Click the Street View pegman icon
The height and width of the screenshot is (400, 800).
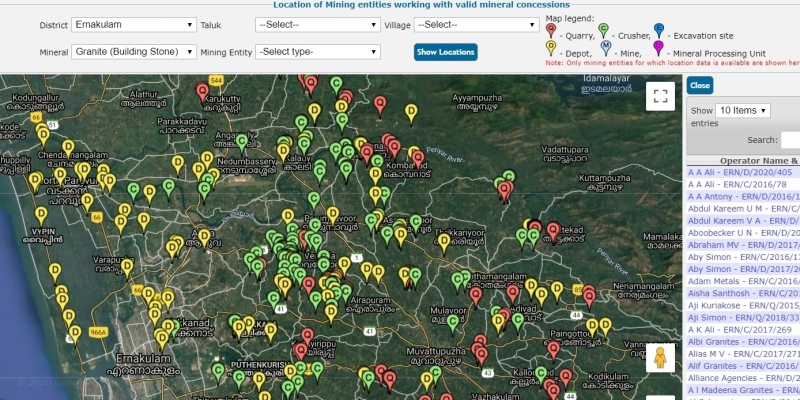click(x=658, y=359)
